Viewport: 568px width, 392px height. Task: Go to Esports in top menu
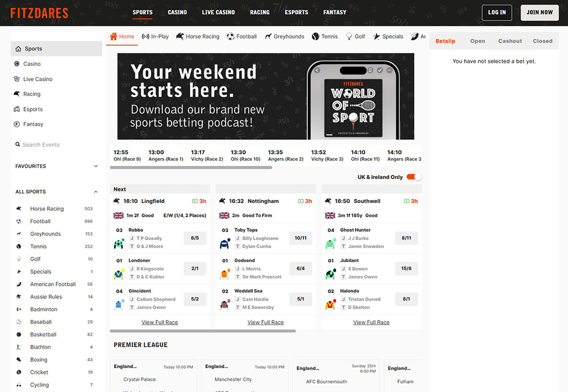point(296,12)
